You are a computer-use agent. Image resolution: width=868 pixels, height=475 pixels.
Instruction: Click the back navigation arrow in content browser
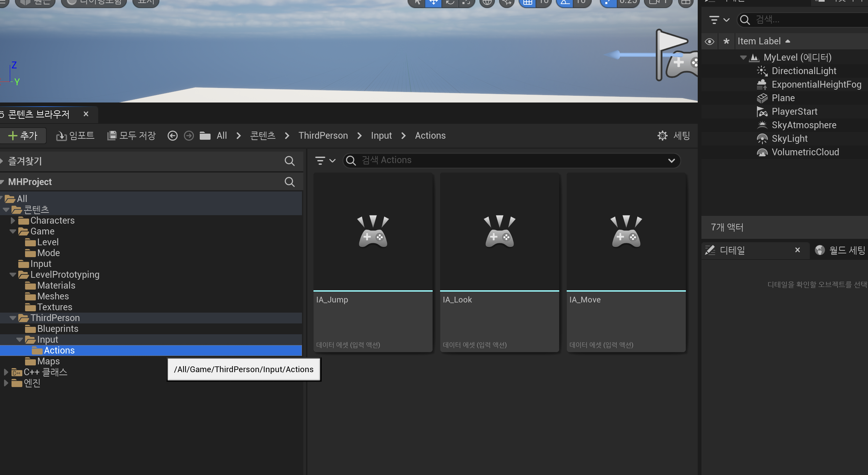(x=172, y=136)
